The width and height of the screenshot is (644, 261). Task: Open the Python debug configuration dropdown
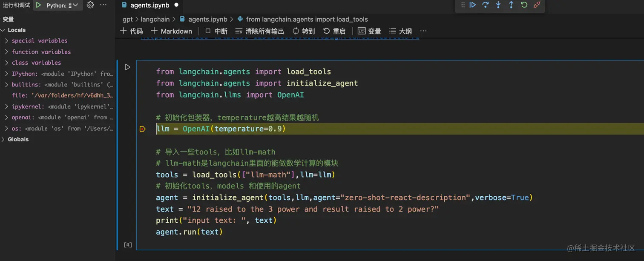pyautogui.click(x=62, y=5)
